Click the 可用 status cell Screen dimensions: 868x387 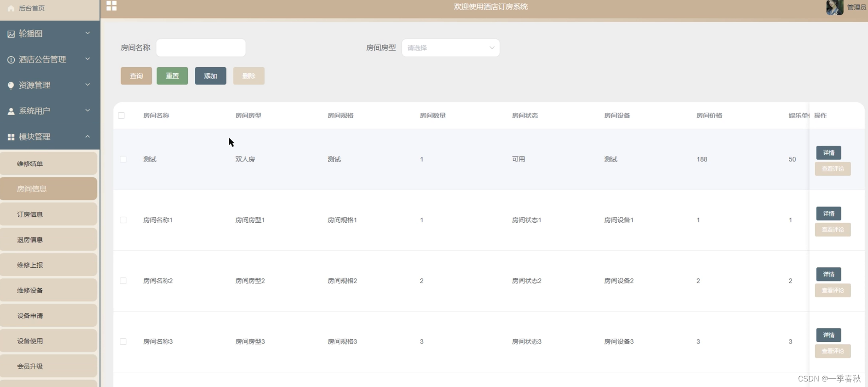(x=518, y=159)
